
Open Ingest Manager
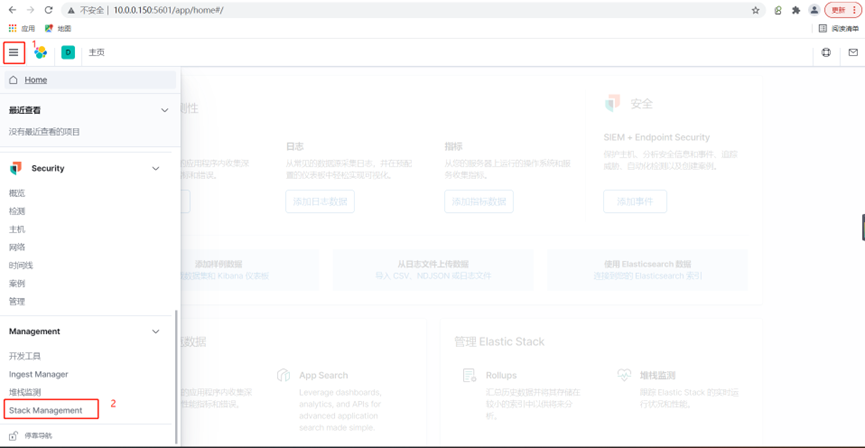click(x=39, y=374)
